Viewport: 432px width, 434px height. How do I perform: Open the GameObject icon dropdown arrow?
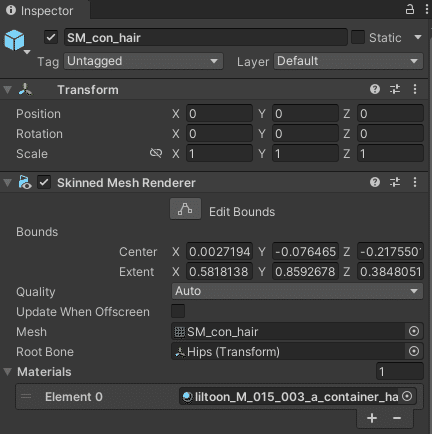coord(27,52)
